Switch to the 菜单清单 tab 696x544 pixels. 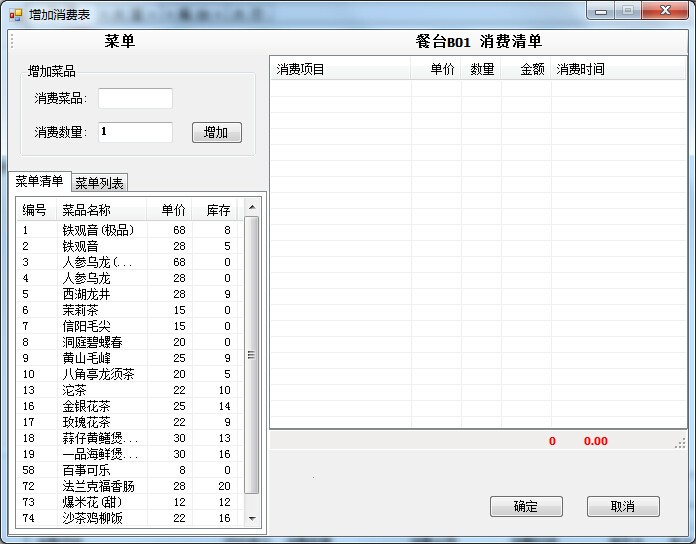coord(40,181)
